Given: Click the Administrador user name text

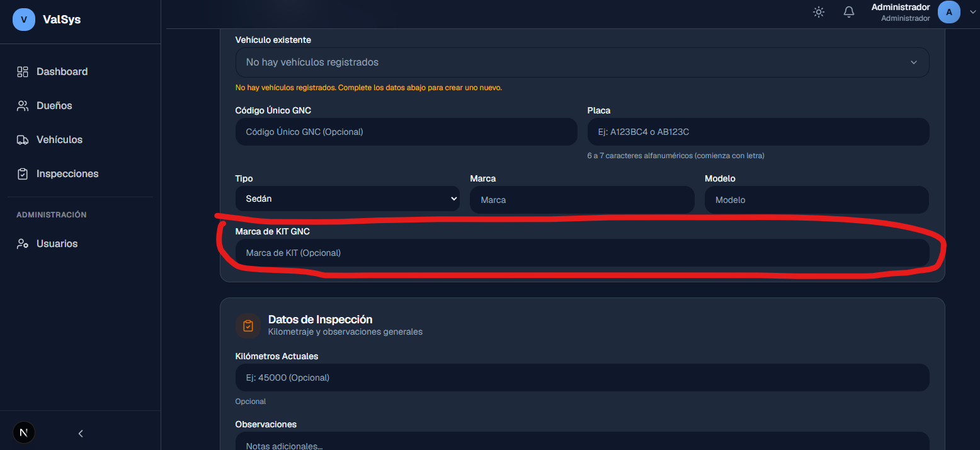Looking at the screenshot, I should pos(901,7).
